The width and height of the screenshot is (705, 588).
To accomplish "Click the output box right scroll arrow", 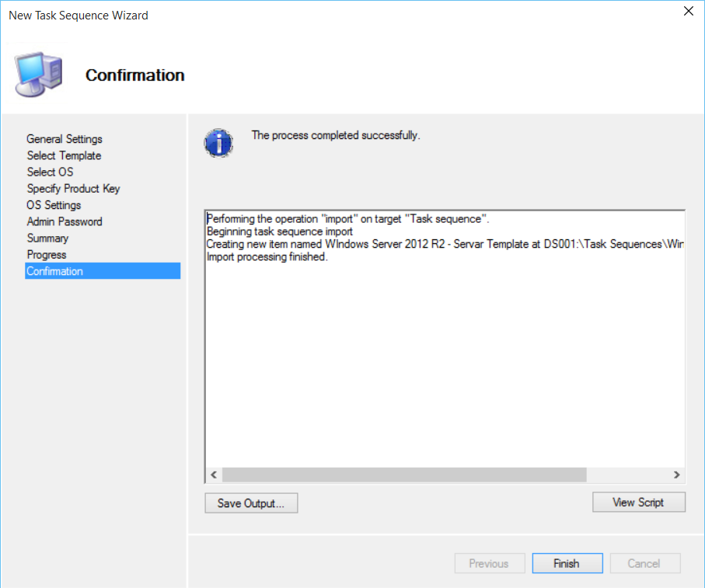I will click(676, 475).
